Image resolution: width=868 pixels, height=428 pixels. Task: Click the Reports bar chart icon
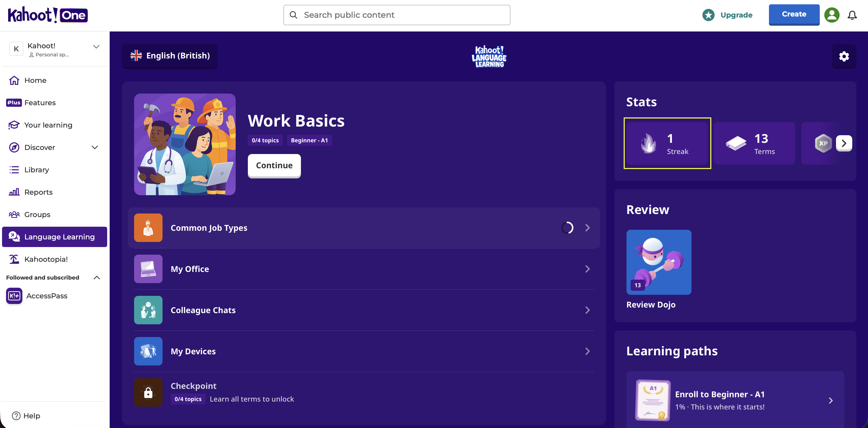pos(14,192)
